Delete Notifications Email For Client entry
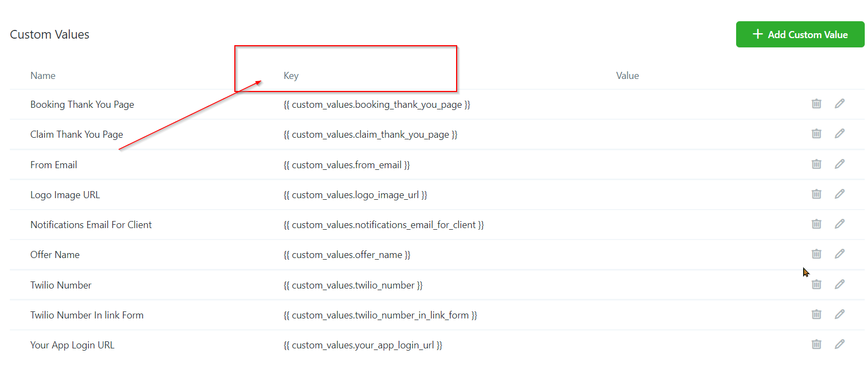This screenshot has width=868, height=368. [816, 224]
